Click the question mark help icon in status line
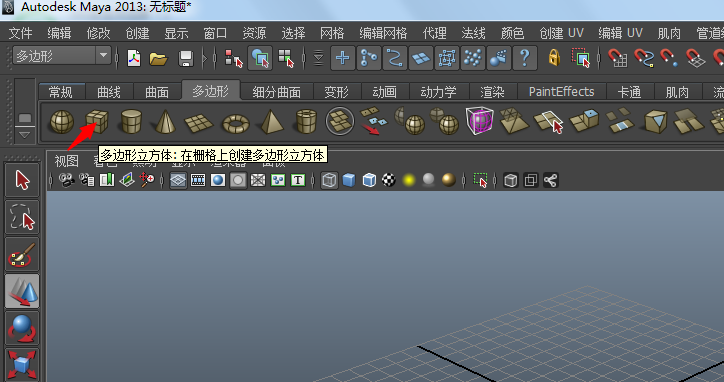Viewport: 724px width, 382px height. pyautogui.click(x=525, y=58)
